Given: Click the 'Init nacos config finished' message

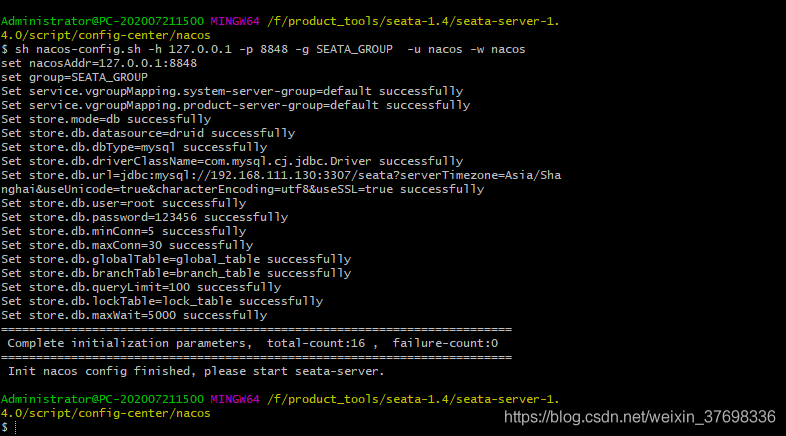Looking at the screenshot, I should click(x=195, y=371).
